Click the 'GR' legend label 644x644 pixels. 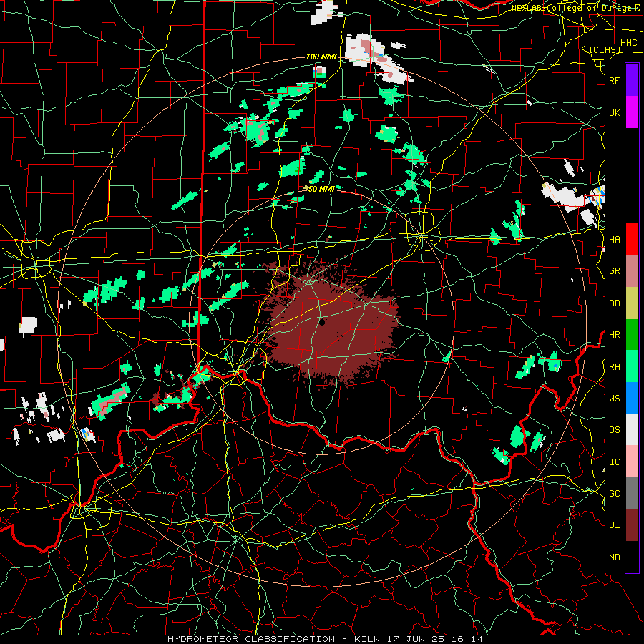tap(615, 271)
